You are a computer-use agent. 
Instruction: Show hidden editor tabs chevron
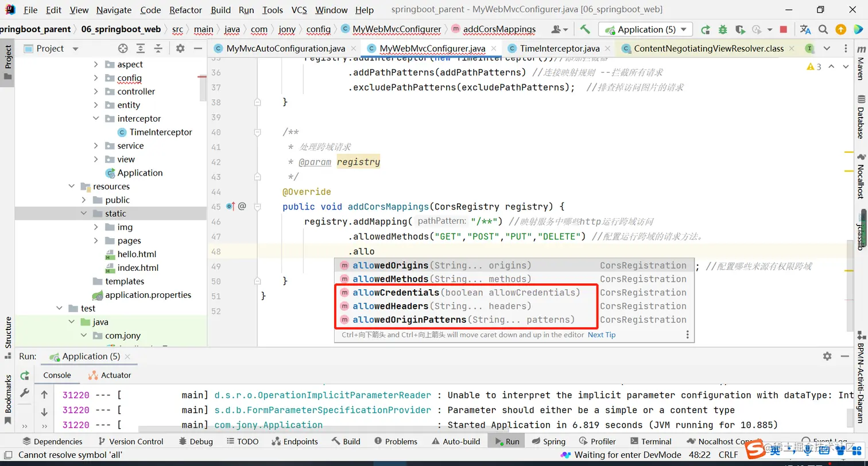click(827, 49)
